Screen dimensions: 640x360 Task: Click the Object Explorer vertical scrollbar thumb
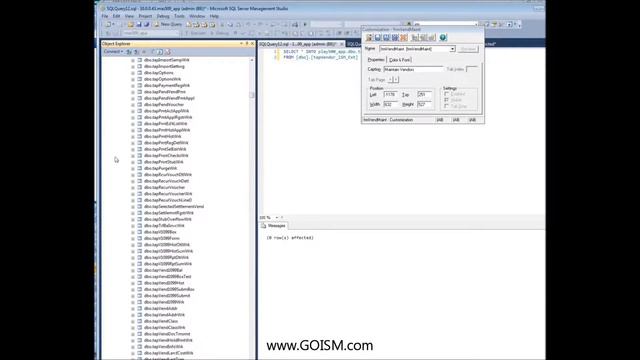tap(252, 95)
